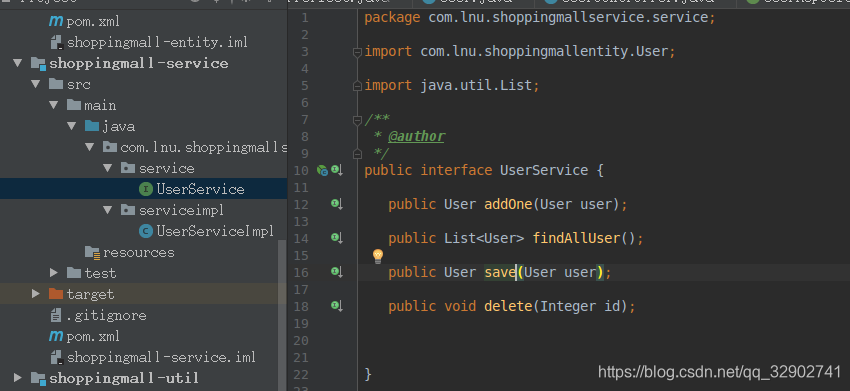Click the serviceimpl package icon
The image size is (850, 391).
[128, 210]
